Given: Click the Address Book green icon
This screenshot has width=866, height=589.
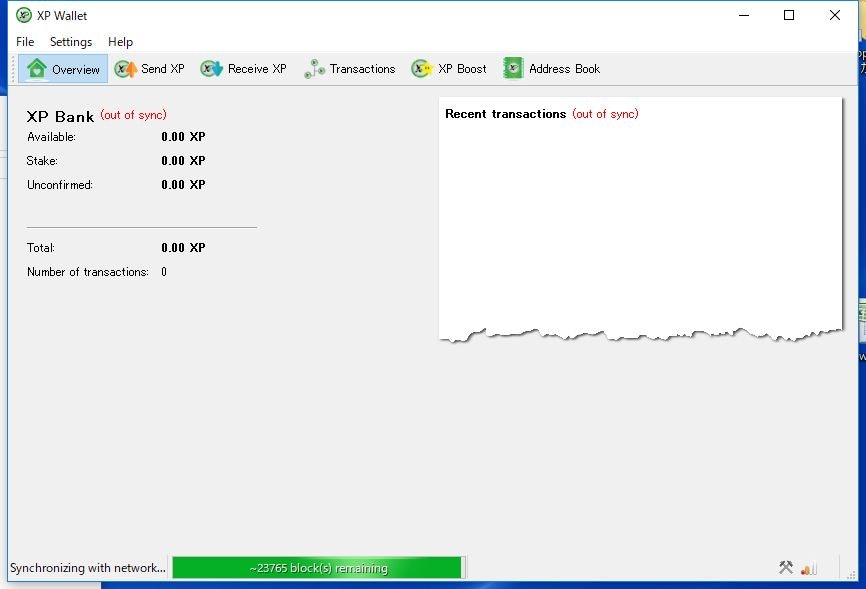Looking at the screenshot, I should click(513, 69).
